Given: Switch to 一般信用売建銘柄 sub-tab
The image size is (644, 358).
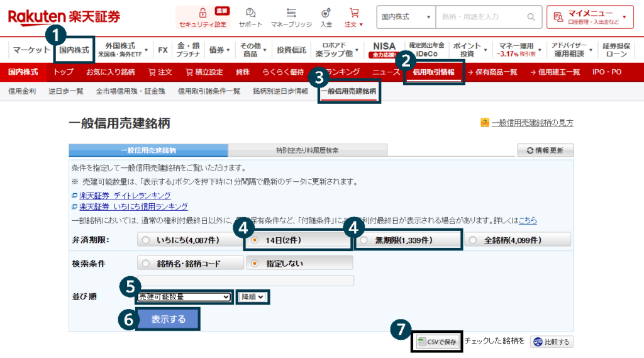Looking at the screenshot, I should [348, 91].
